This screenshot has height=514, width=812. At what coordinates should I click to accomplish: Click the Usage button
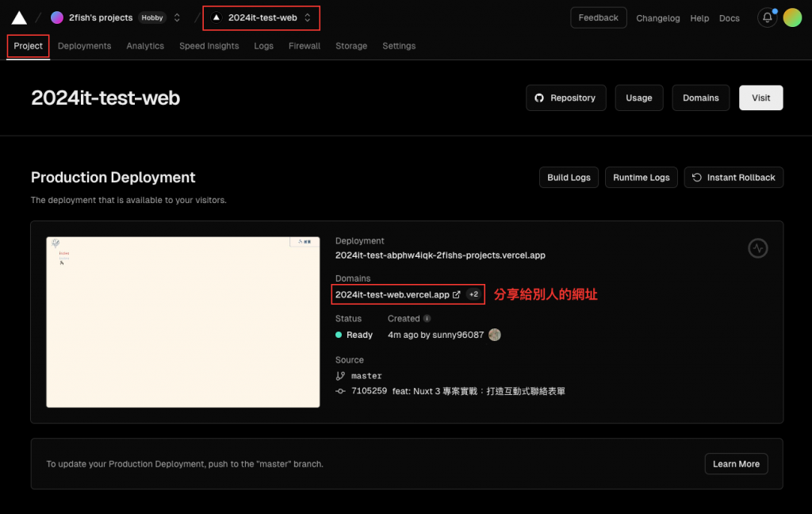(x=639, y=98)
